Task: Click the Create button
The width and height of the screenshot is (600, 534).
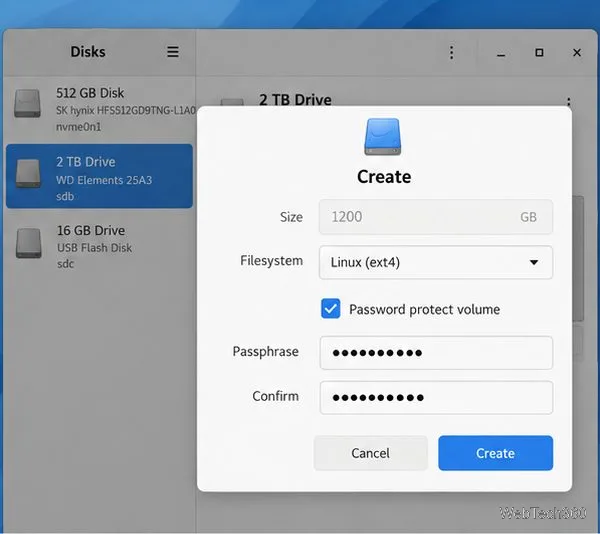Action: [x=496, y=453]
